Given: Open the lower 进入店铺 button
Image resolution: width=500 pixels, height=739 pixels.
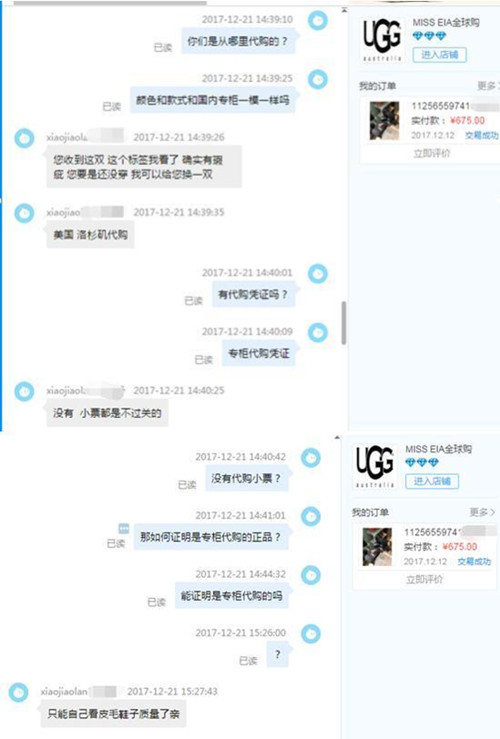Looking at the screenshot, I should pyautogui.click(x=432, y=481).
